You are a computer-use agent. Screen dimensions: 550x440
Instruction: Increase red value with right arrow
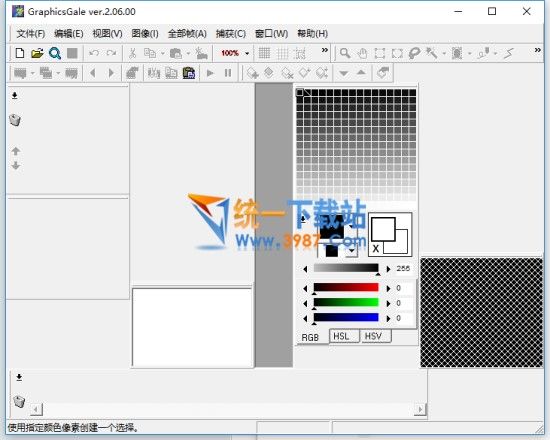(388, 288)
